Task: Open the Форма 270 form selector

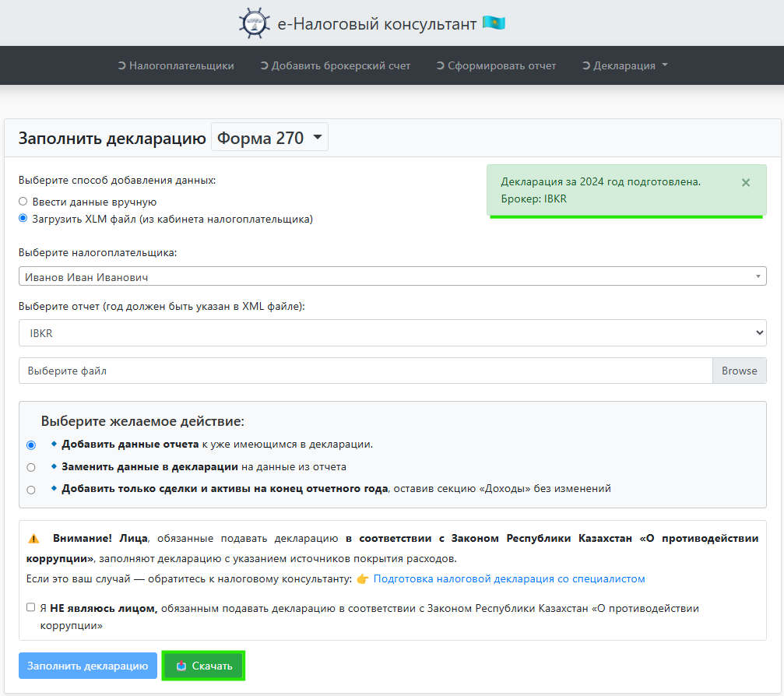Action: coord(269,139)
